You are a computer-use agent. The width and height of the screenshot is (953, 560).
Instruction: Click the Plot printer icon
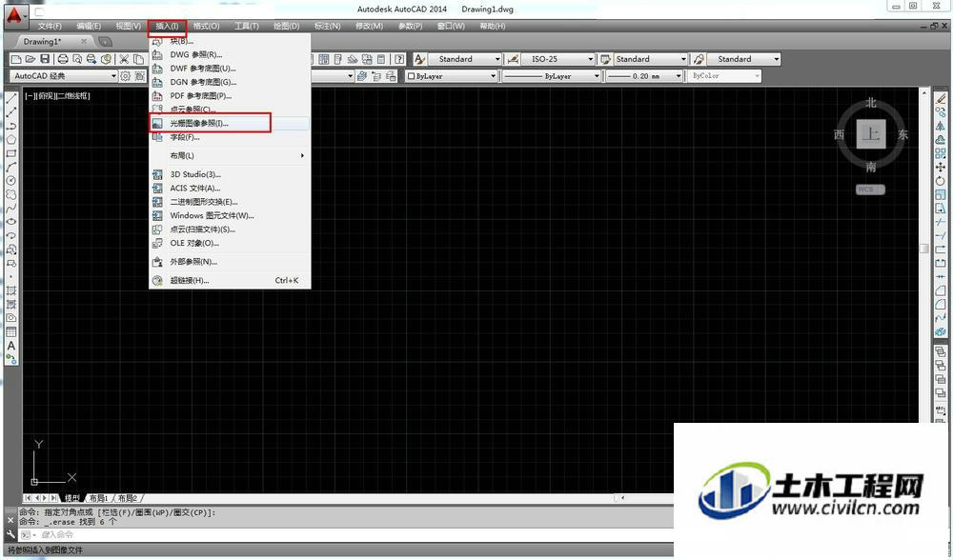tap(63, 59)
